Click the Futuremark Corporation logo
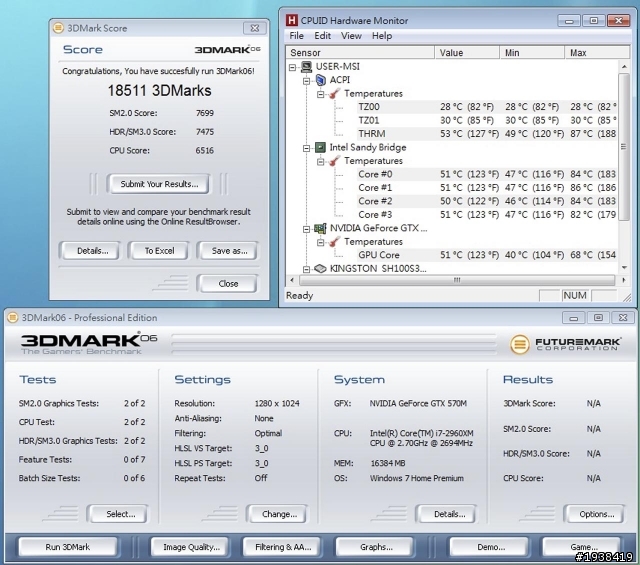Image resolution: width=640 pixels, height=565 pixels. (x=565, y=344)
